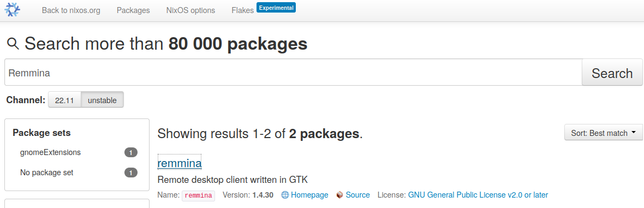Image resolution: width=644 pixels, height=208 pixels.
Task: Click the globe icon beside Homepage
Action: coord(285,195)
